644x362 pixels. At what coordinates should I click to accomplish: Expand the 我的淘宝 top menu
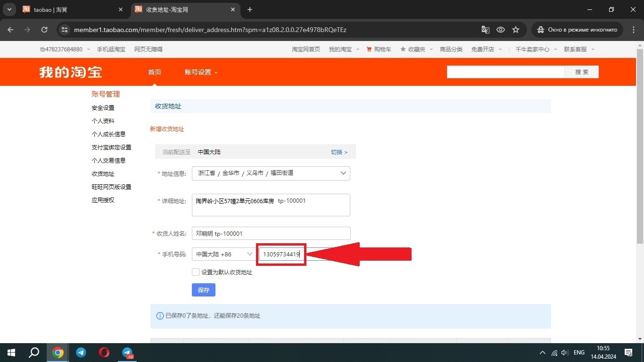click(344, 49)
